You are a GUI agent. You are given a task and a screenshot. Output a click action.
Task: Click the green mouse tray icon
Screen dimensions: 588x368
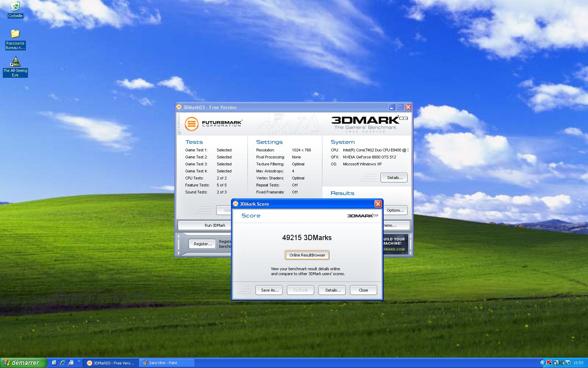tap(562, 363)
